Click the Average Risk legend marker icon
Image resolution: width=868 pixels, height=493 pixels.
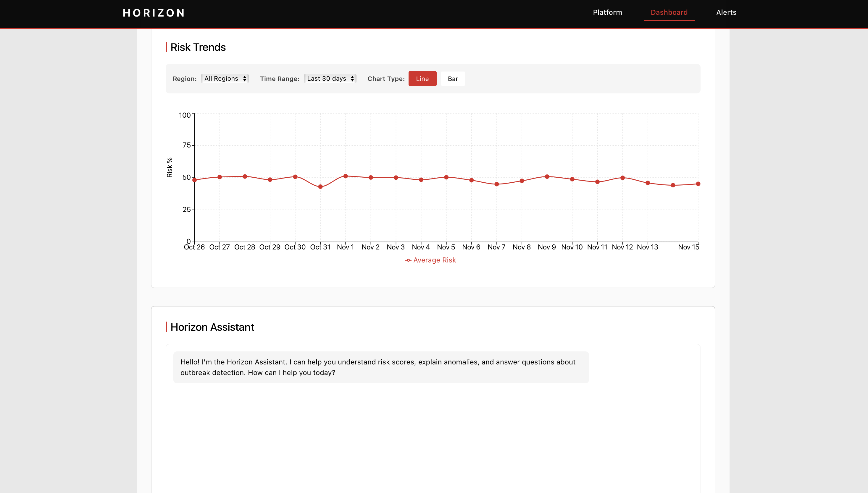(408, 260)
